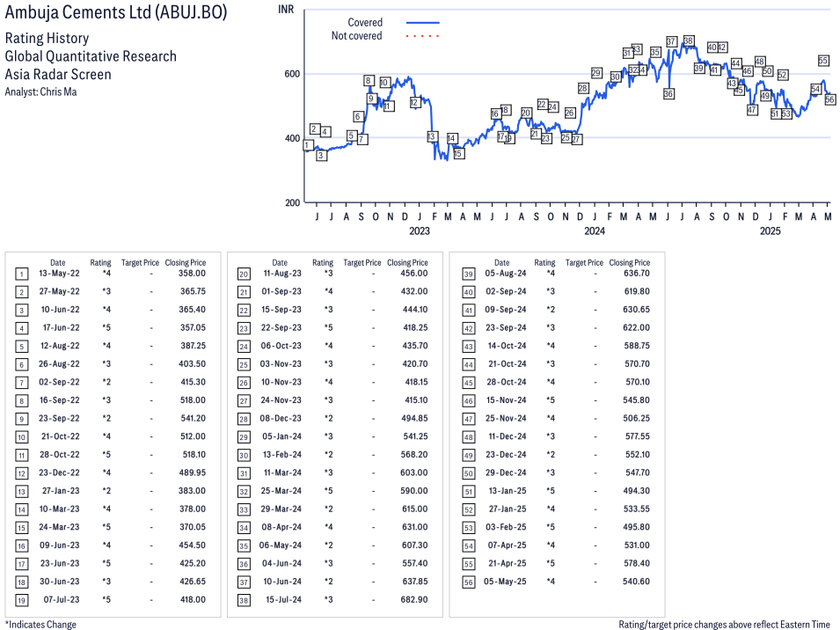The width and height of the screenshot is (840, 630).
Task: Click the Rating History heading
Action: point(47,38)
